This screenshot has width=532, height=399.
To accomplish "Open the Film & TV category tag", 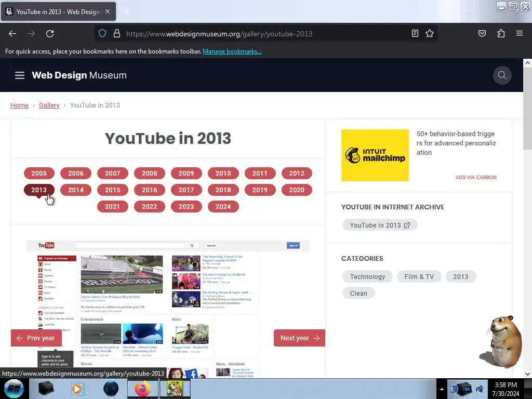I will pyautogui.click(x=419, y=276).
